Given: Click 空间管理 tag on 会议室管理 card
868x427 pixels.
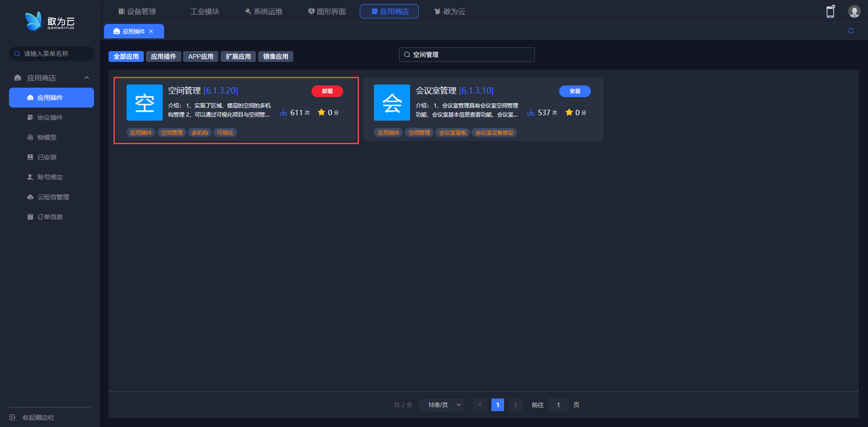Looking at the screenshot, I should 420,133.
